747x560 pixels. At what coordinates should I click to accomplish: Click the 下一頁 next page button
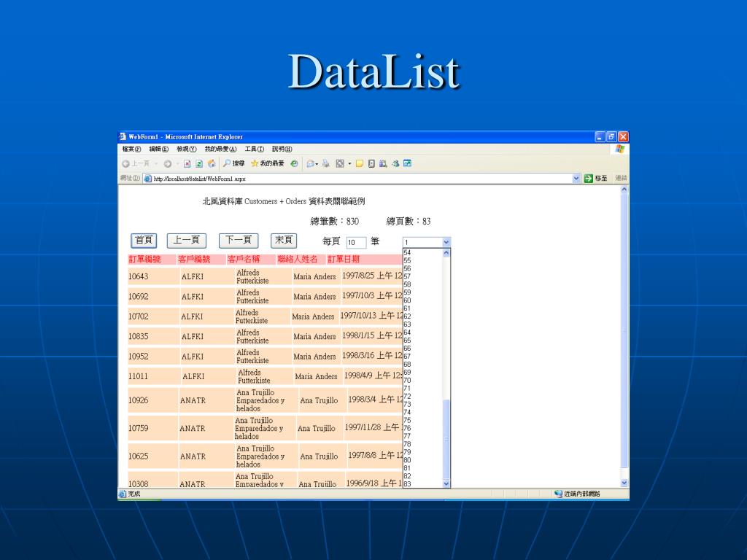click(x=239, y=241)
